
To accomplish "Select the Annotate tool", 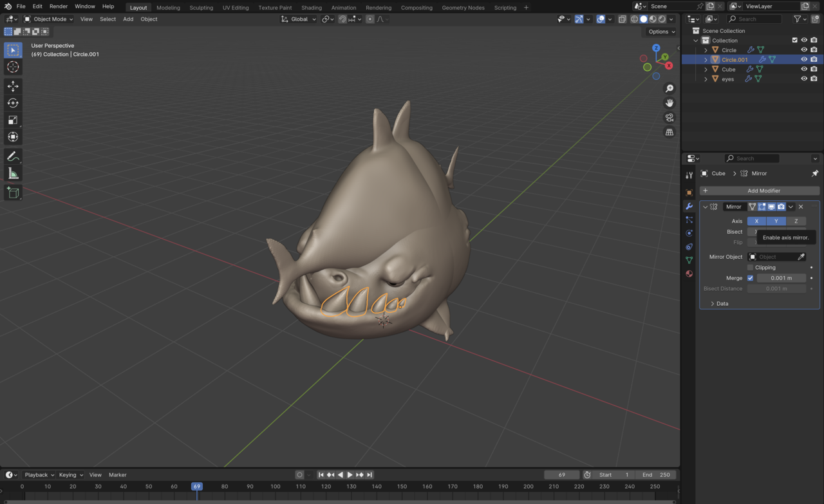I will 13,156.
